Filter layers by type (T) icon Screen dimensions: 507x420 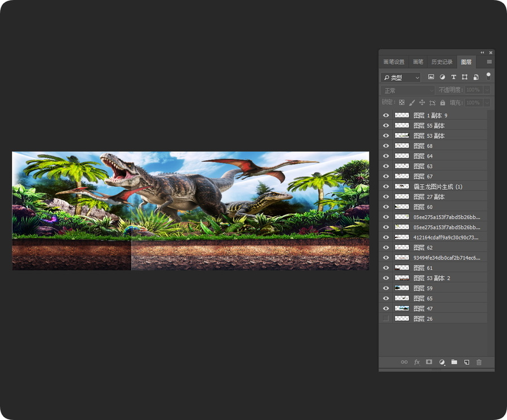[453, 77]
